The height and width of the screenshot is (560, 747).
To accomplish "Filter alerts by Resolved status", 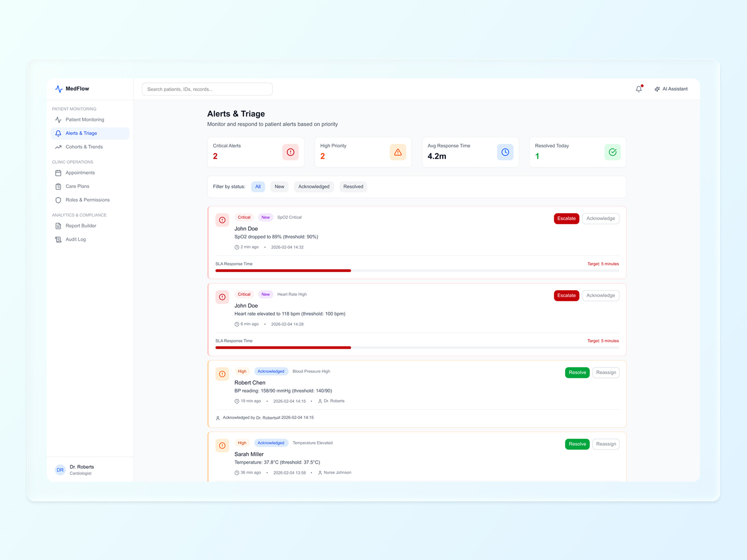I will coord(353,187).
